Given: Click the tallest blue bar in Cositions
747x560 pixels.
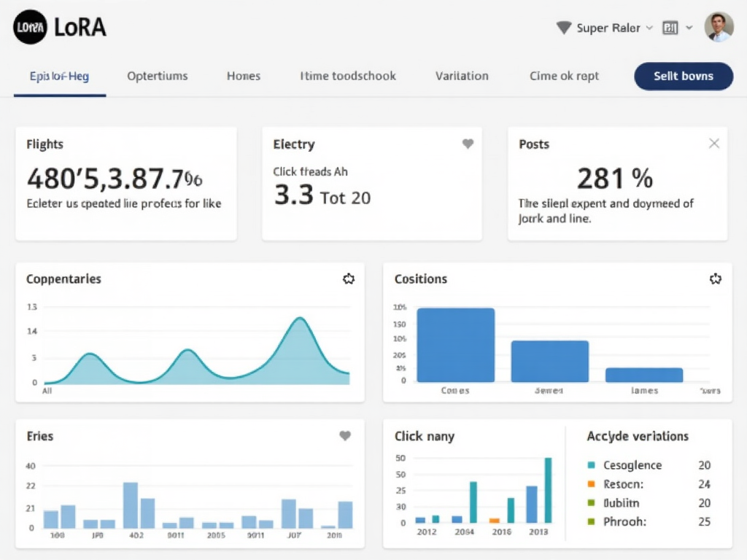Looking at the screenshot, I should pyautogui.click(x=455, y=345).
